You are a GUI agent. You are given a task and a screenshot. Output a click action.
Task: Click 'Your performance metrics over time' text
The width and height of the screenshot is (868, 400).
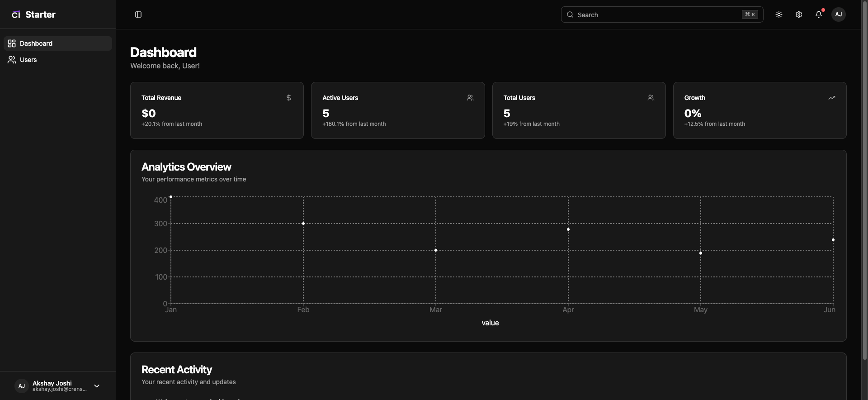pyautogui.click(x=194, y=179)
